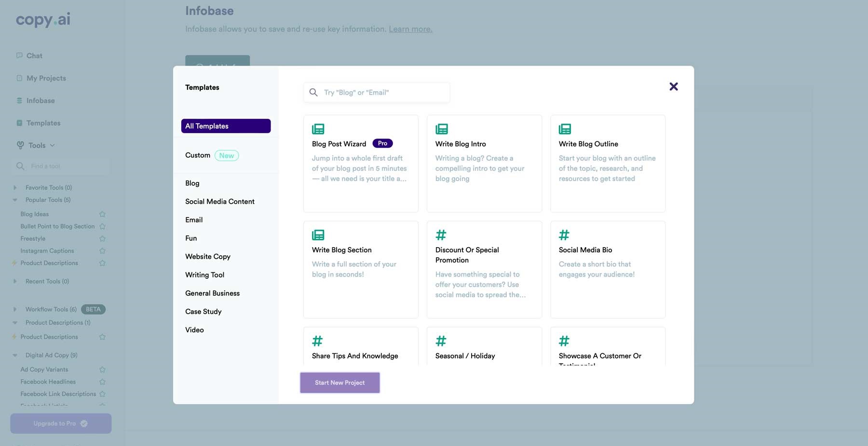The width and height of the screenshot is (868, 446).
Task: Favorite the Blog Ideas tool star
Action: (102, 214)
